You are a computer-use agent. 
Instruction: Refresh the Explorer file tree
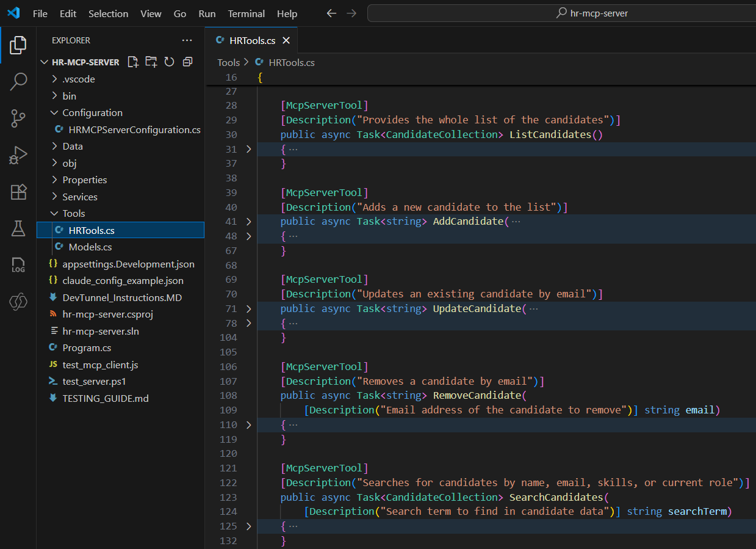pos(169,62)
